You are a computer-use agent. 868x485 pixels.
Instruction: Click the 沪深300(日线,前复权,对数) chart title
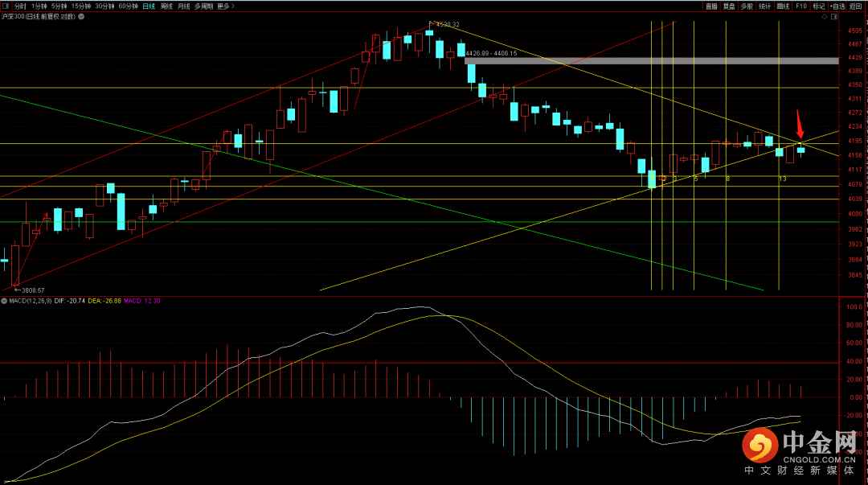click(39, 17)
